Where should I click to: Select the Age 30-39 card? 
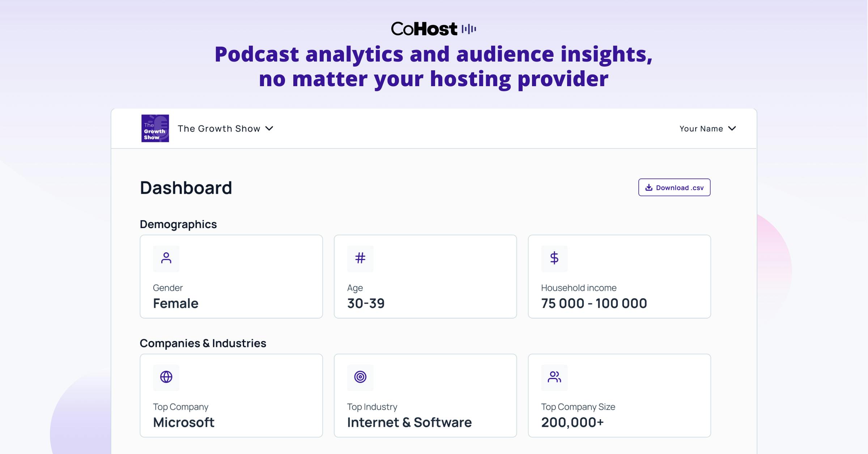point(425,277)
